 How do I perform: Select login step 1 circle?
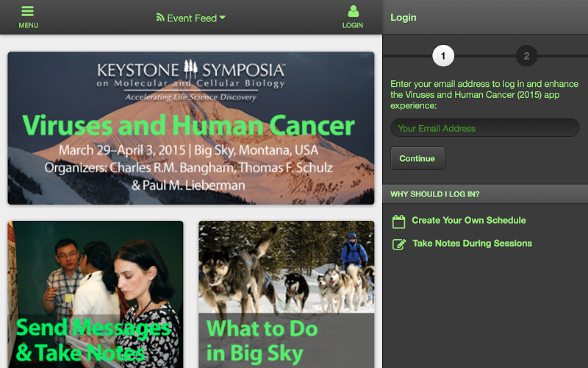click(443, 56)
